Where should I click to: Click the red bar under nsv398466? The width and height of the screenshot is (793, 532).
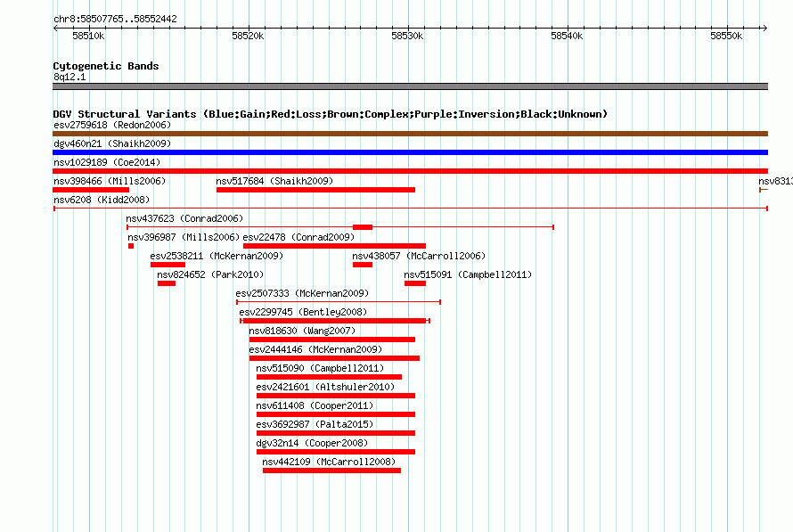(x=91, y=190)
